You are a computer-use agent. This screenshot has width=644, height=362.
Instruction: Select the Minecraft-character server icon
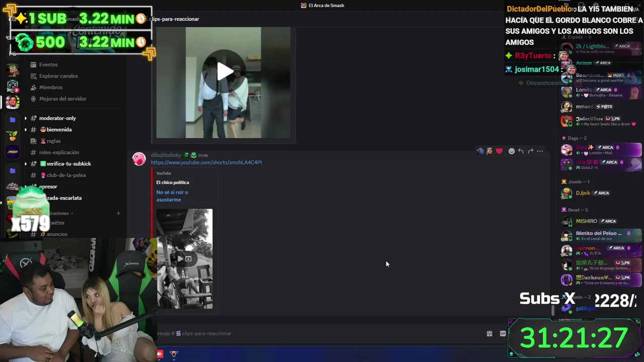[13, 70]
